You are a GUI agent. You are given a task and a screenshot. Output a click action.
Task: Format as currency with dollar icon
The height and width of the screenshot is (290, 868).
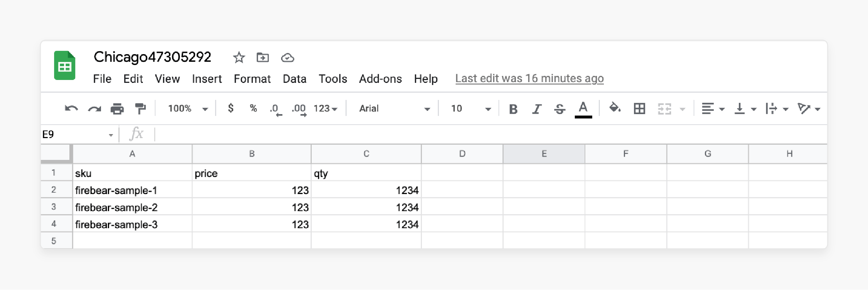point(230,108)
